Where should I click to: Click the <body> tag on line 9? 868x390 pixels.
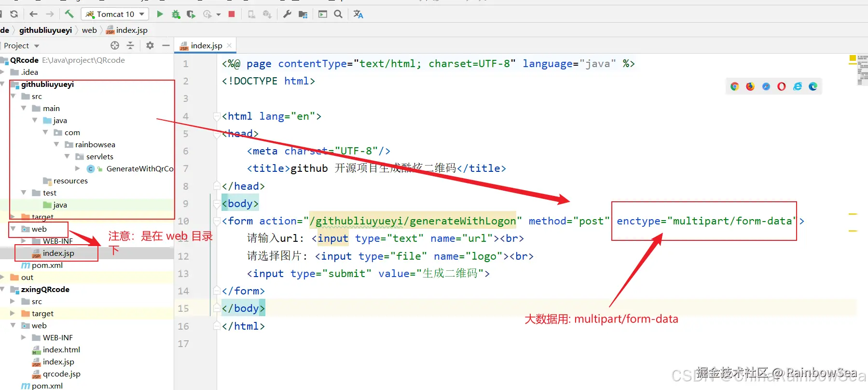240,204
